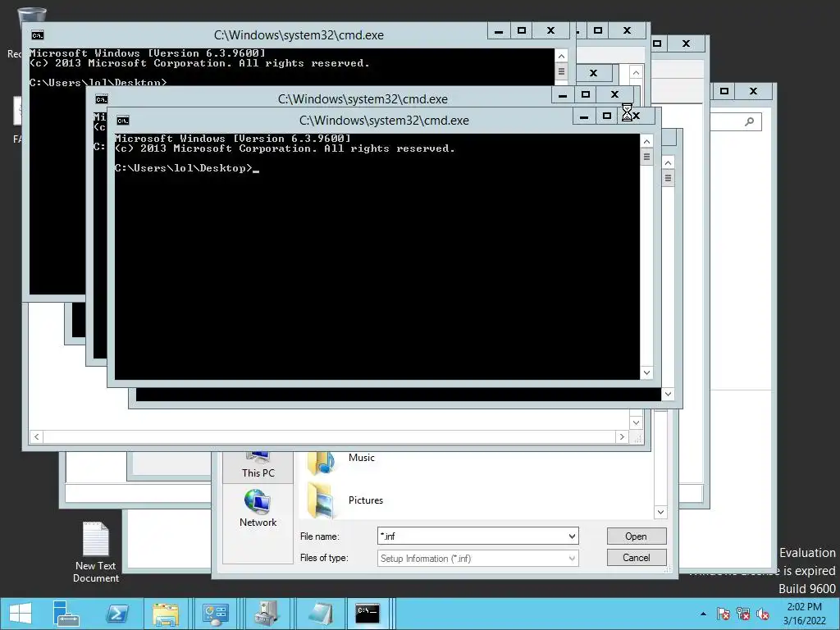
Task: Click the backmost cmd.exe window title text
Action: tap(299, 35)
